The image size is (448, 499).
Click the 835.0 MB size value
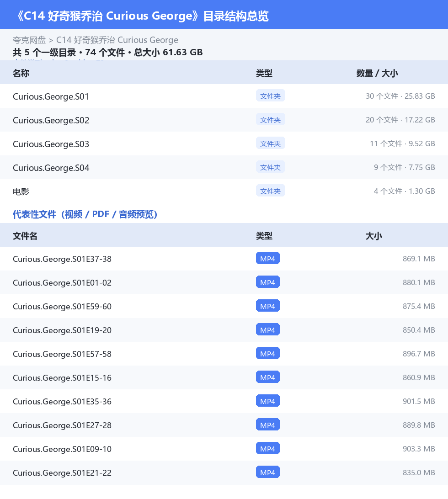419,472
